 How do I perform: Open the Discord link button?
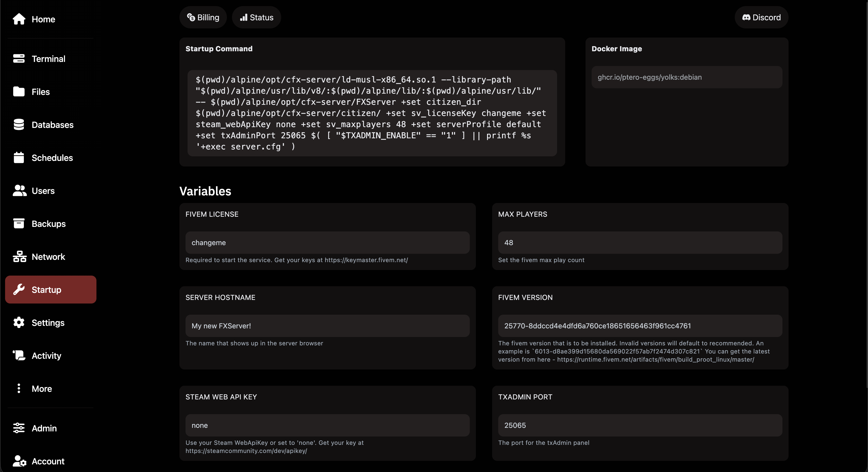coord(761,18)
